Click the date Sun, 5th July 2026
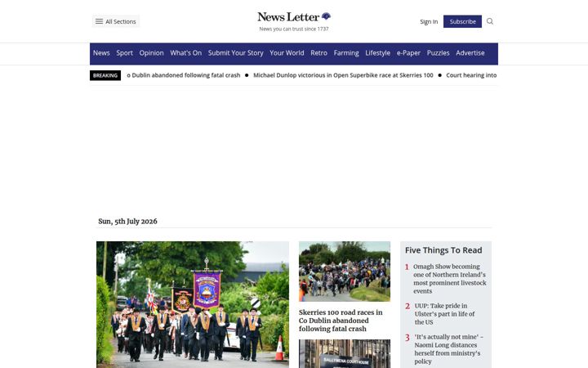 tap(127, 221)
